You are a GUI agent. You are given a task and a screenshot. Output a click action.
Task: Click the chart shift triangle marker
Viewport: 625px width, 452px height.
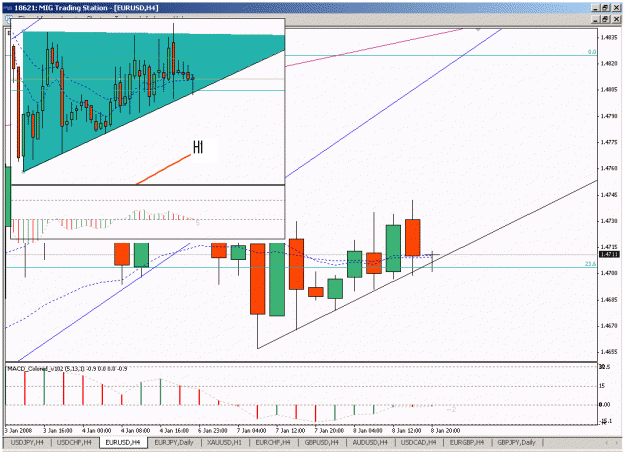pos(478,29)
